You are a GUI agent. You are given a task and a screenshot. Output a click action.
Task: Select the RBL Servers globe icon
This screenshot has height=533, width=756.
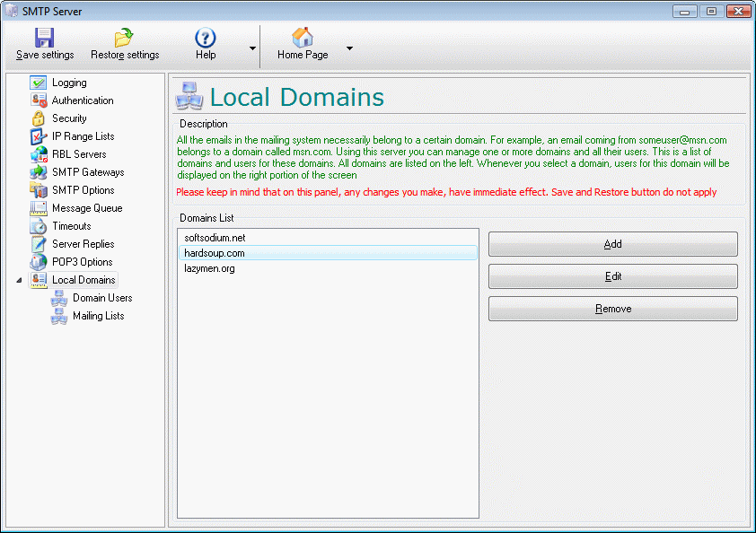point(39,153)
